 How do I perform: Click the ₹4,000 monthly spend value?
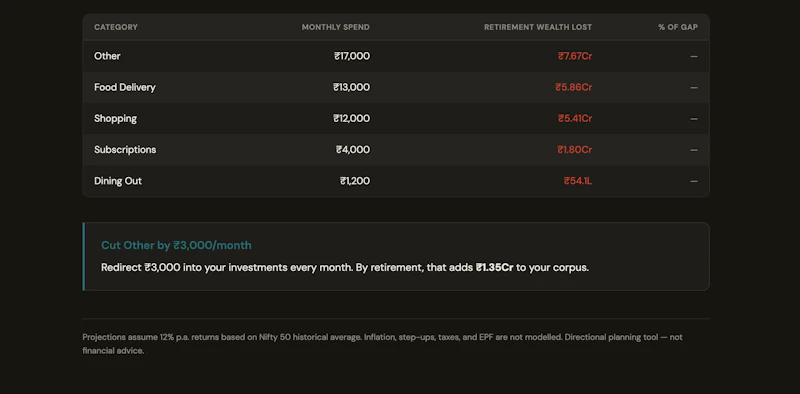pos(353,150)
